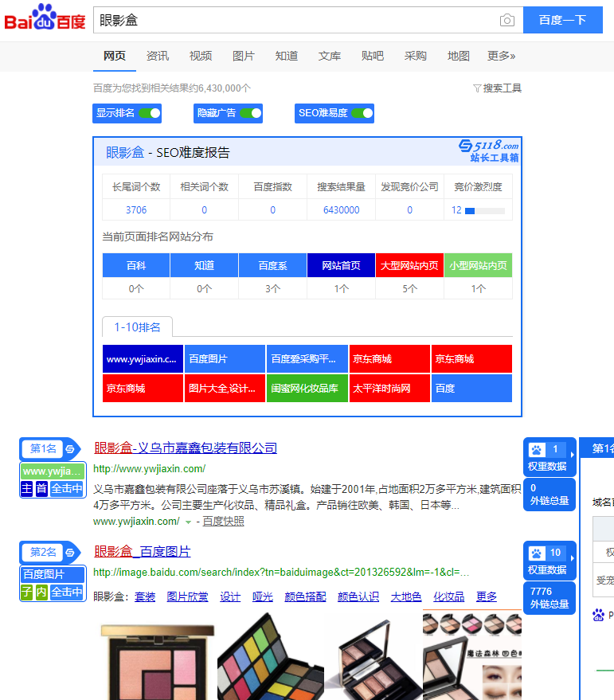The image size is (614, 700).
Task: Switch to the 采购 tab
Action: coord(415,56)
